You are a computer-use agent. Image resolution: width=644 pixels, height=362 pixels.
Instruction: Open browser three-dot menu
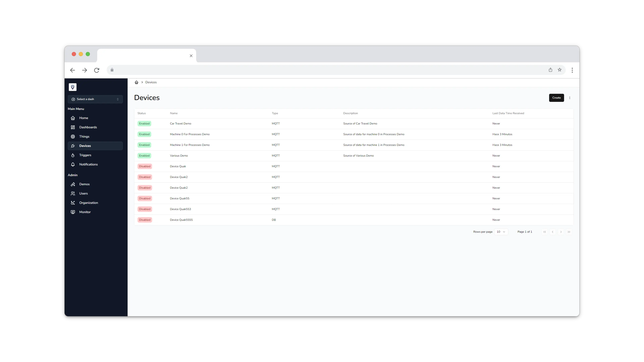(572, 70)
